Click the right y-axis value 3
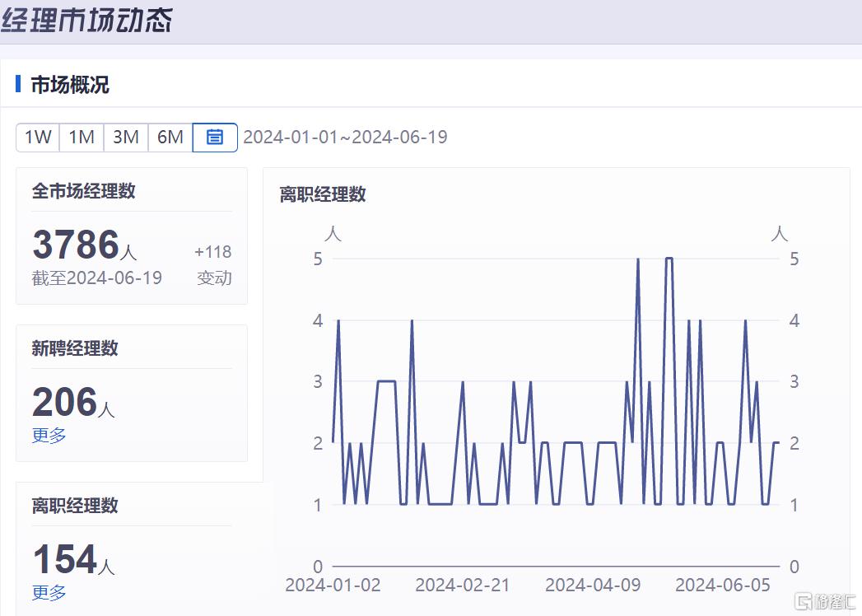Image resolution: width=862 pixels, height=616 pixels. coord(794,381)
